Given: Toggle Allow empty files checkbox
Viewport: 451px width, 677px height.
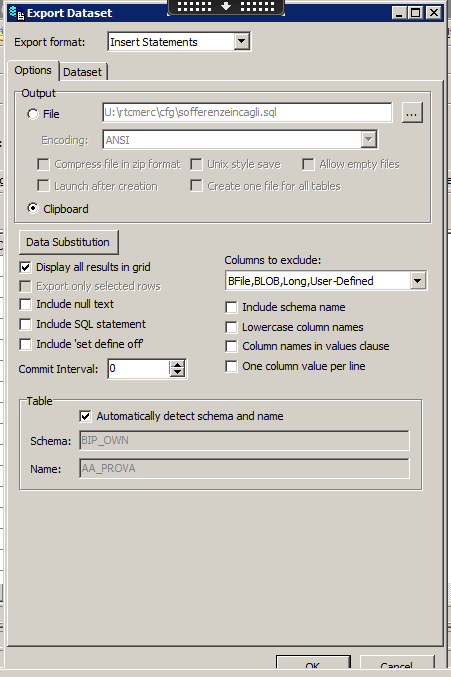Looking at the screenshot, I should 308,165.
